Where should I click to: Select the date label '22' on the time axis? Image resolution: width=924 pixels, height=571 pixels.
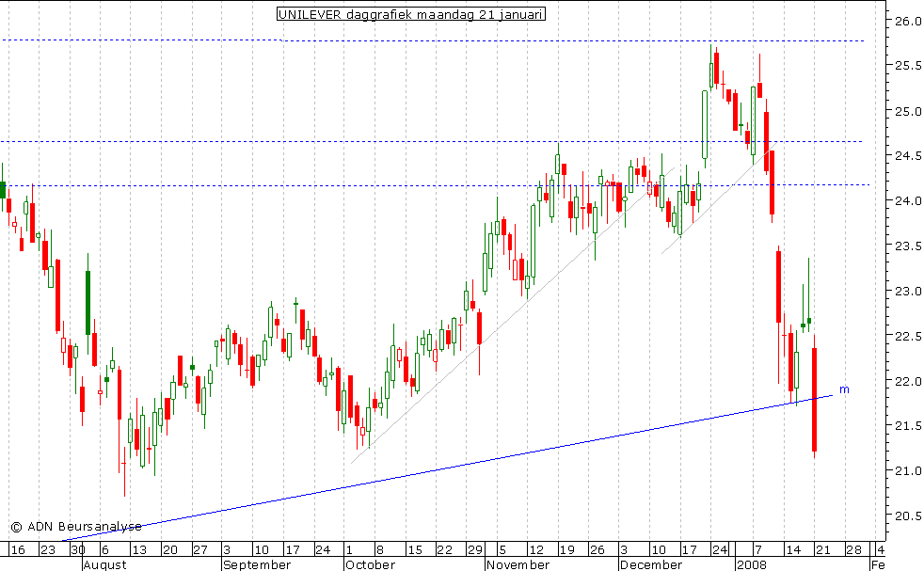click(x=444, y=549)
